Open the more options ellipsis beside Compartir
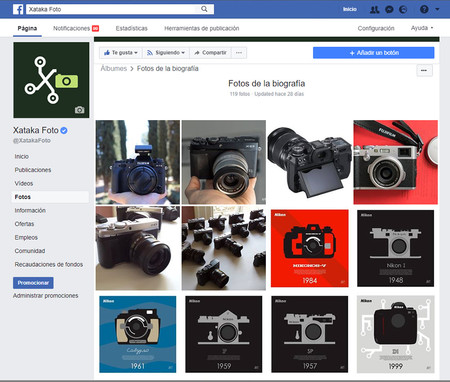450x382 pixels. tap(239, 53)
